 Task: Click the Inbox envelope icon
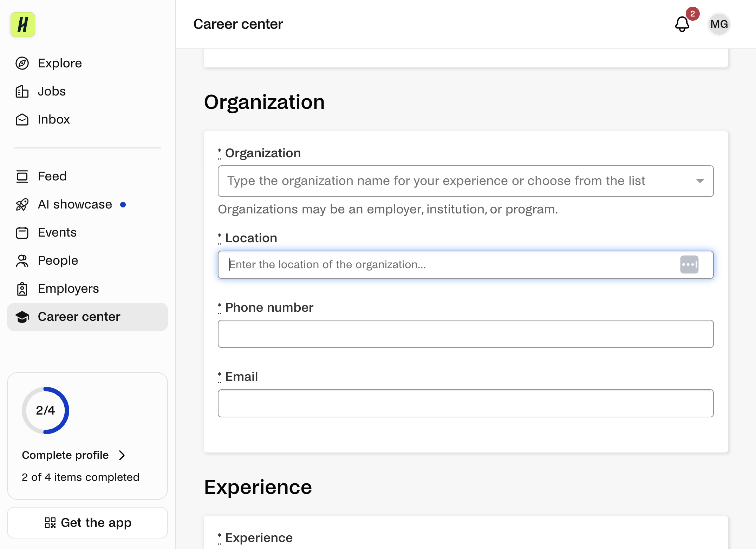click(22, 119)
